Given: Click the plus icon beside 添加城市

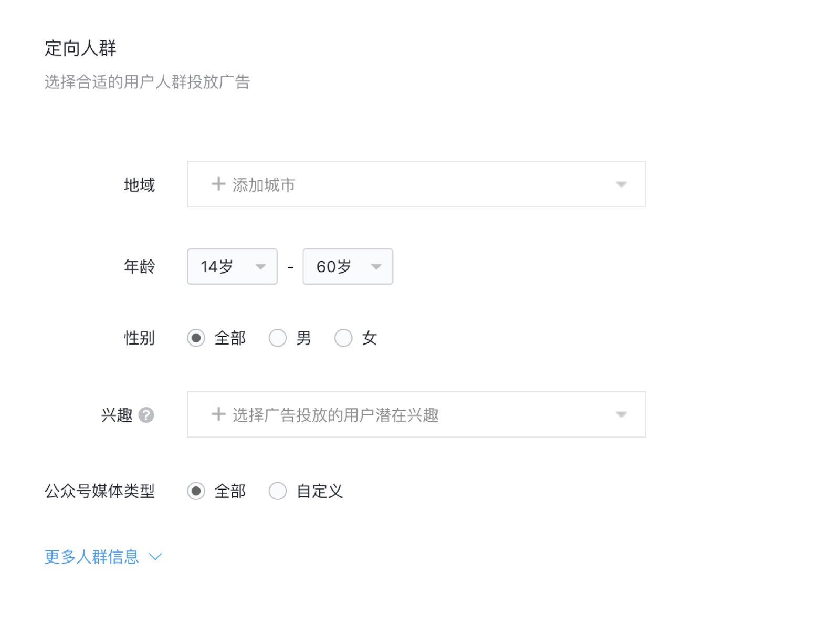Looking at the screenshot, I should click(218, 184).
